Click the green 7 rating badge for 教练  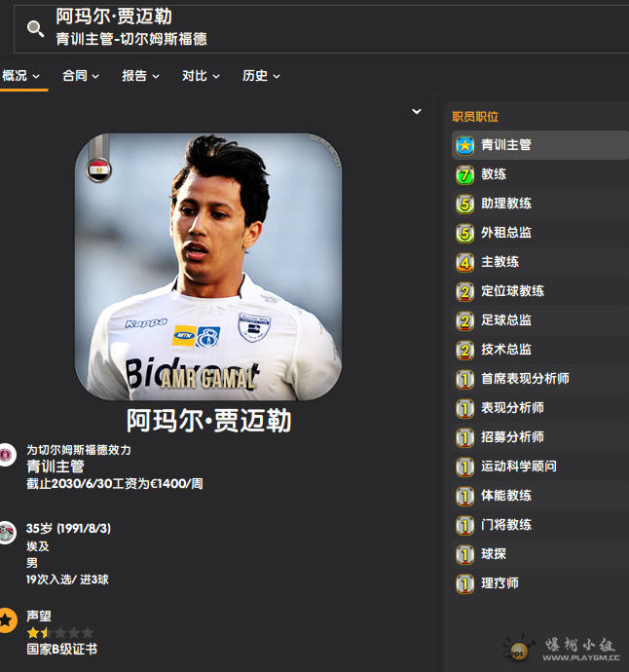[465, 174]
